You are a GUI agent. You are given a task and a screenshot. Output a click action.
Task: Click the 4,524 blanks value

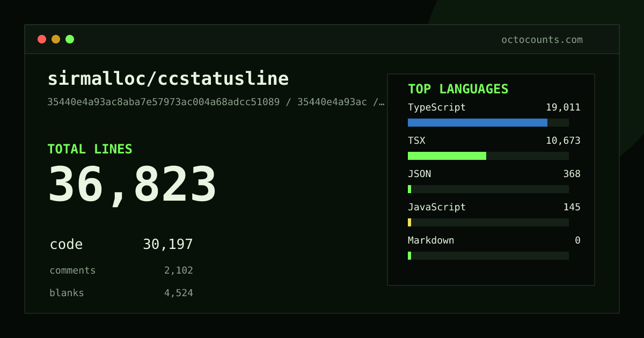[179, 293]
